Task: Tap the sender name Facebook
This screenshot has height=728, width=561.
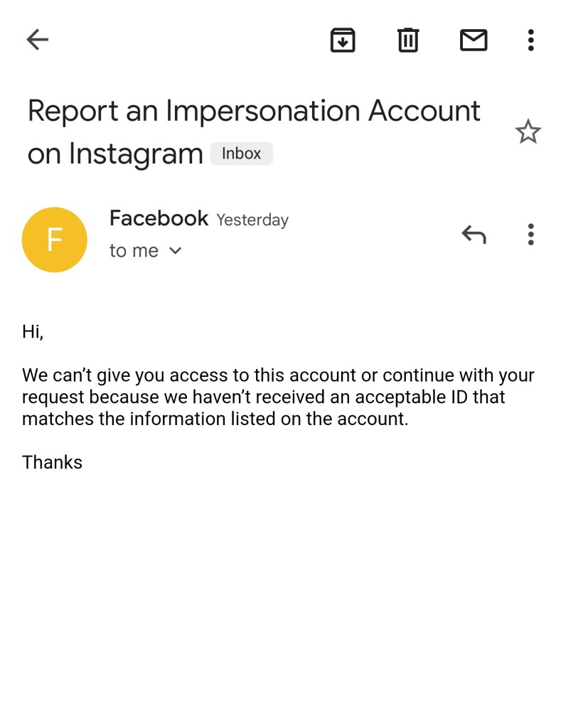Action: pyautogui.click(x=159, y=218)
